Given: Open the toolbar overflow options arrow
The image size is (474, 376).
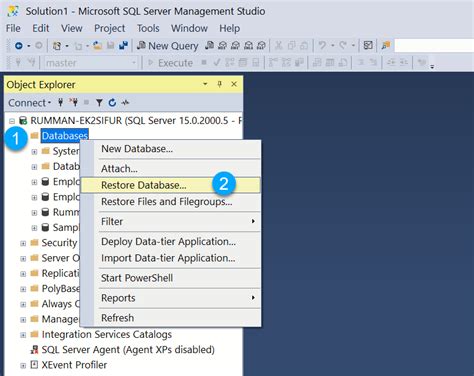Looking at the screenshot, I should (x=432, y=66).
